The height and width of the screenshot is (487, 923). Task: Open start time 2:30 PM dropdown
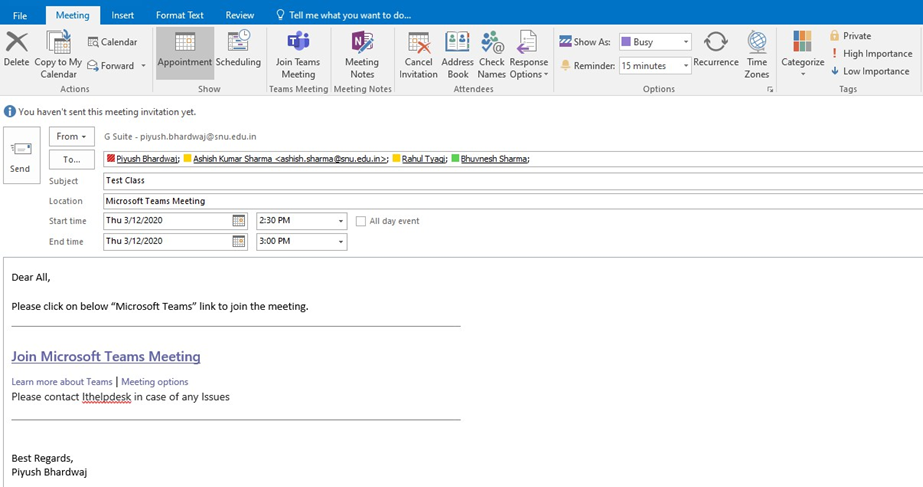(340, 221)
